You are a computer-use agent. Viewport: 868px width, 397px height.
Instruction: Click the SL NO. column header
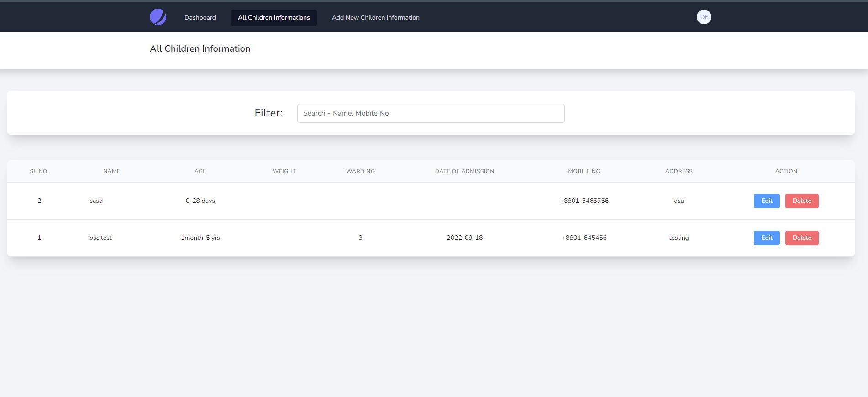39,171
